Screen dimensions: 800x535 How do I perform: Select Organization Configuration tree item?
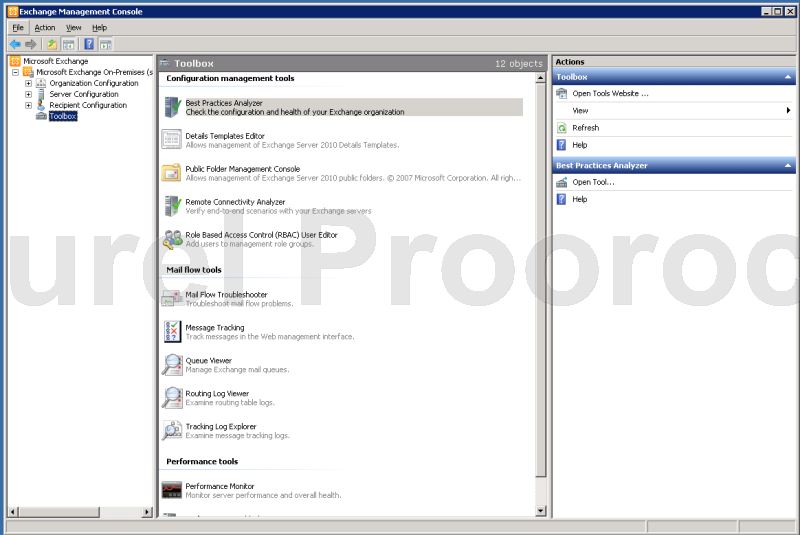click(94, 83)
